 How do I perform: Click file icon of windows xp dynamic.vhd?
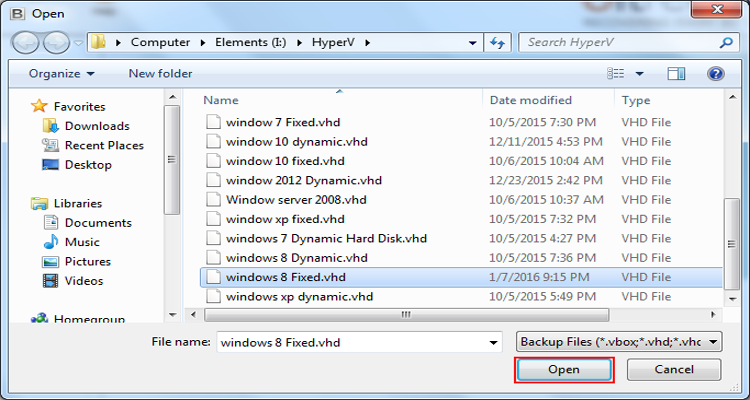pos(213,297)
